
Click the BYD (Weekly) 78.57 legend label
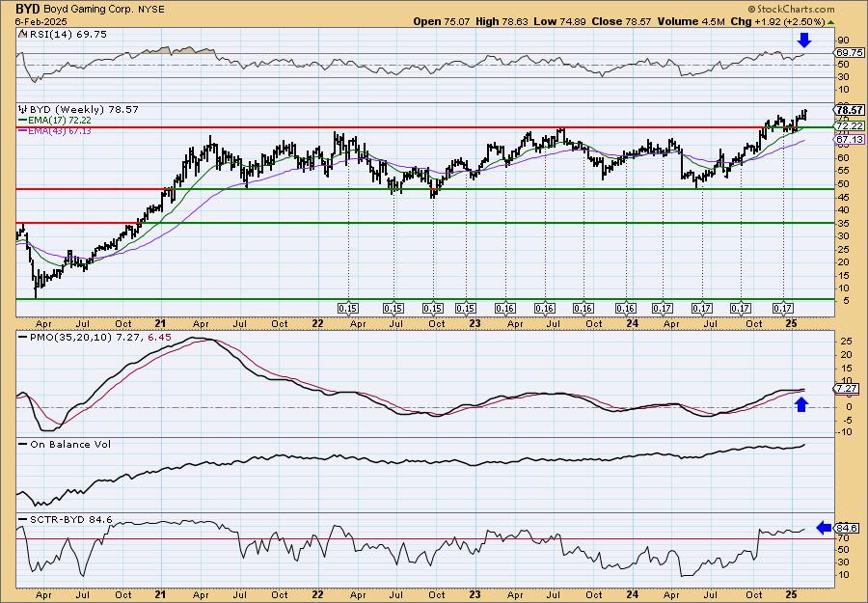tap(84, 110)
